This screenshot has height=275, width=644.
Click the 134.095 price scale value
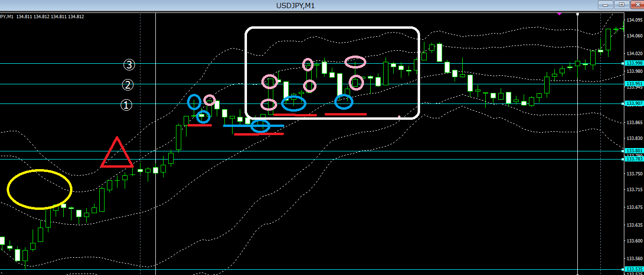[x=635, y=20]
